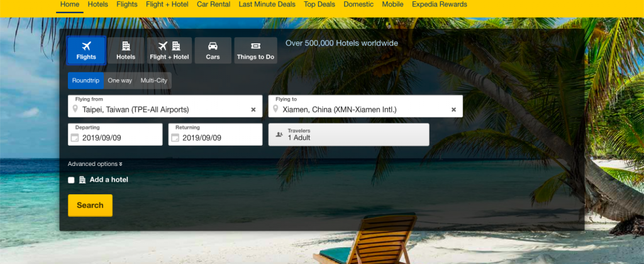
Task: Clear the Flying to field with X
Action: pos(454,109)
